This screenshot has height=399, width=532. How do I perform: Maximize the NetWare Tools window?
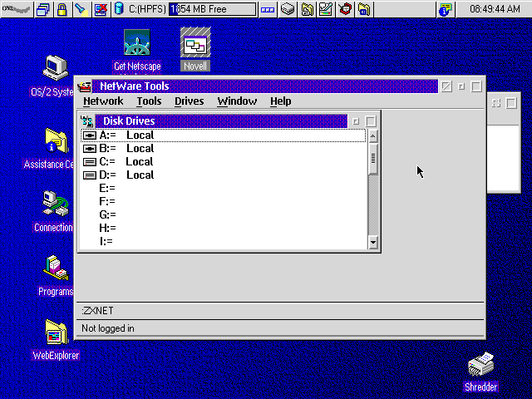pos(476,86)
